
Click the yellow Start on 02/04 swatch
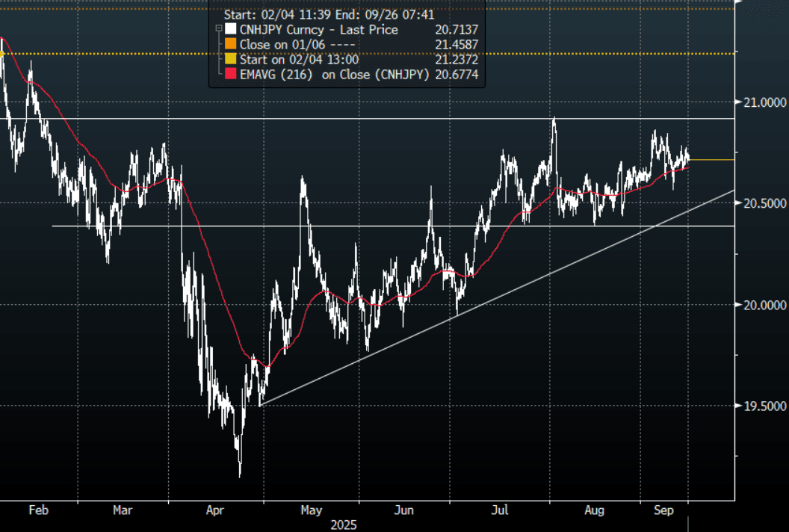tap(230, 59)
